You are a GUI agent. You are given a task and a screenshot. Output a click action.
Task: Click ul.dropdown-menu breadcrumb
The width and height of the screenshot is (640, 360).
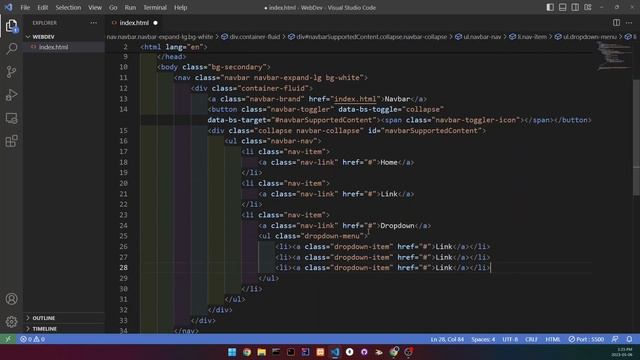pos(586,37)
